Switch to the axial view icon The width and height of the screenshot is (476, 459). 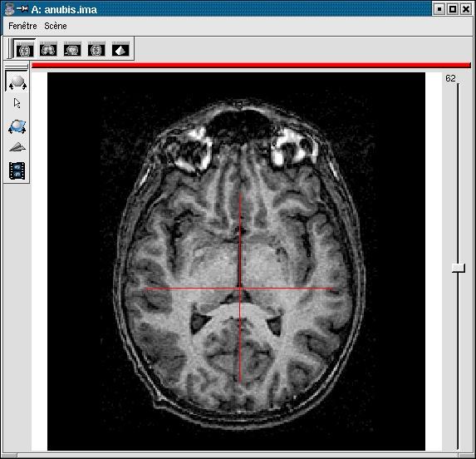25,50
